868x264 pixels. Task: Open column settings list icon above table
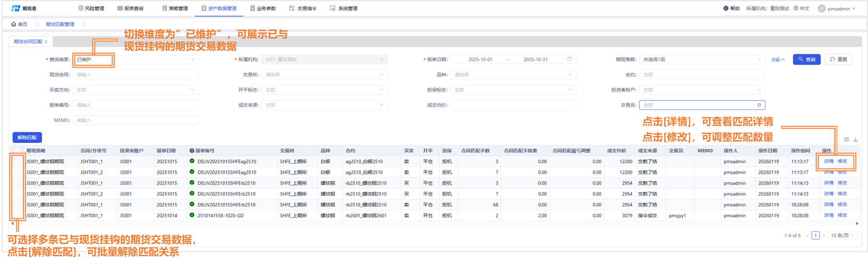[847, 140]
